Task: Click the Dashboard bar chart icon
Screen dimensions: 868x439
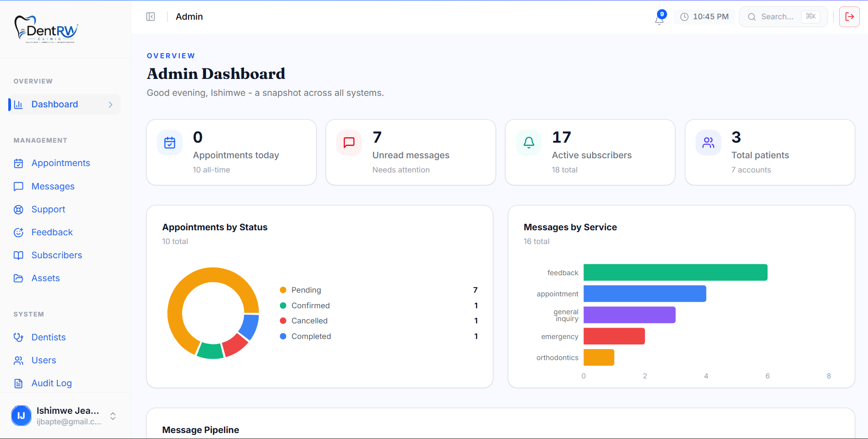Action: (18, 105)
